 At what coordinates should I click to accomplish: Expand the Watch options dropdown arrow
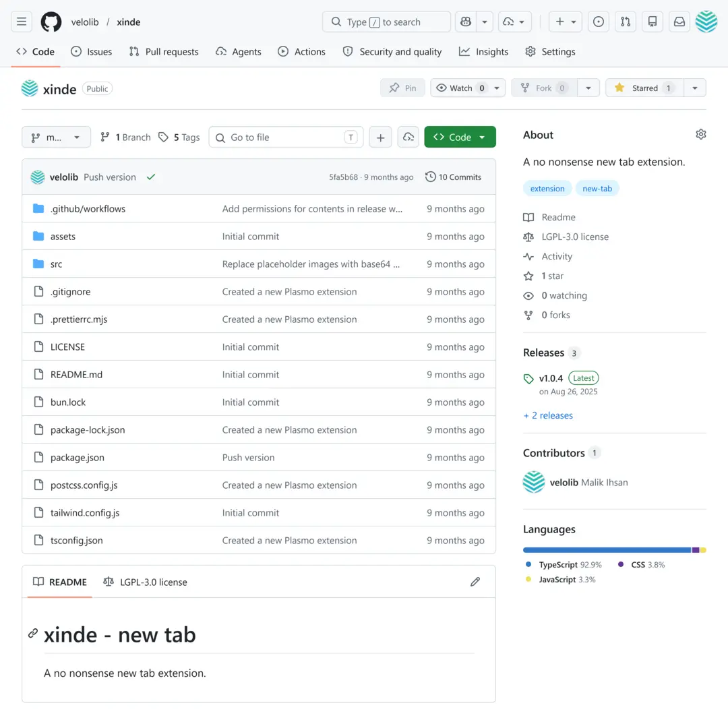(497, 88)
